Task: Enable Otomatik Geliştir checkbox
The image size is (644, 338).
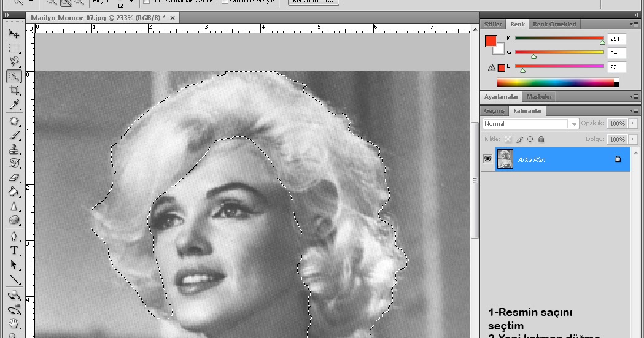Action: (x=225, y=2)
